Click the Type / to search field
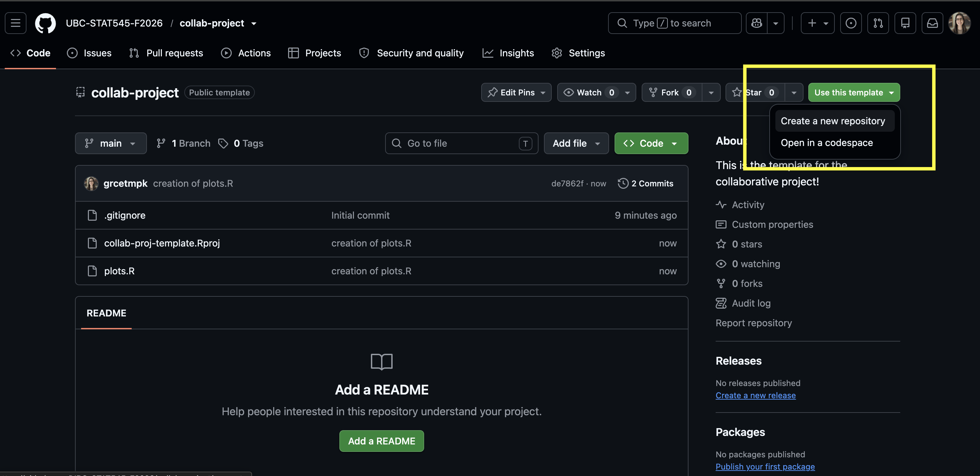 (x=675, y=23)
